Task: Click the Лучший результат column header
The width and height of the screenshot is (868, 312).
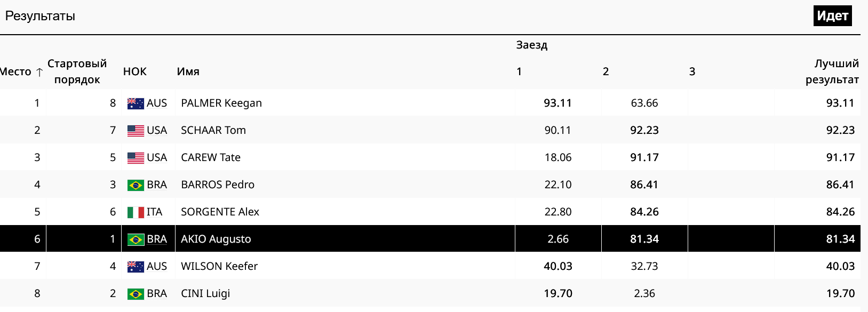Action: coord(832,71)
